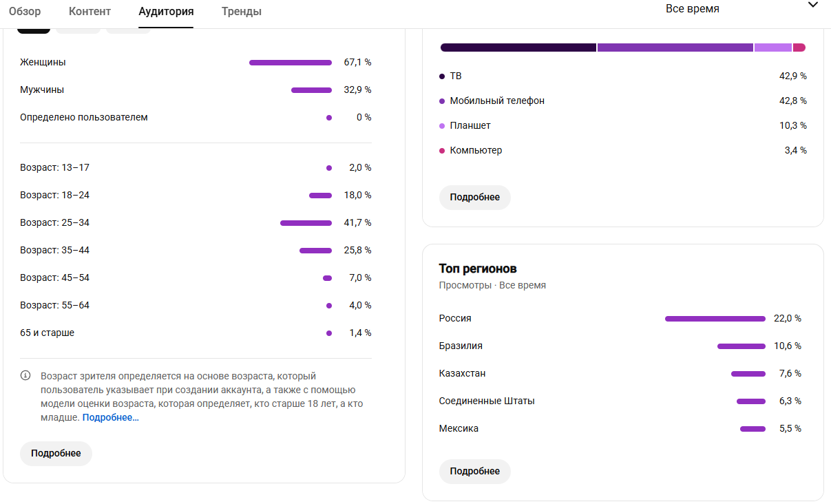This screenshot has width=831, height=504.
Task: Open the blue Подробнее… link in age note
Action: coord(111,418)
